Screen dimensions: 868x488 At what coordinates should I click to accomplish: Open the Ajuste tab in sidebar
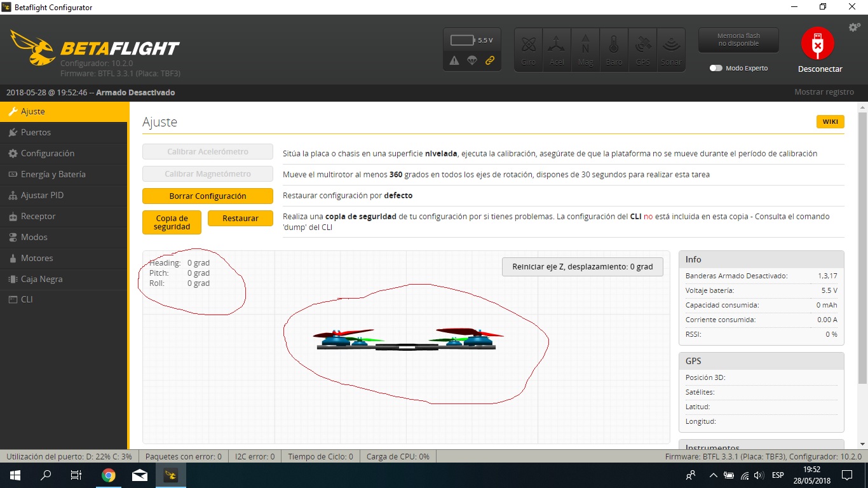[x=64, y=111]
